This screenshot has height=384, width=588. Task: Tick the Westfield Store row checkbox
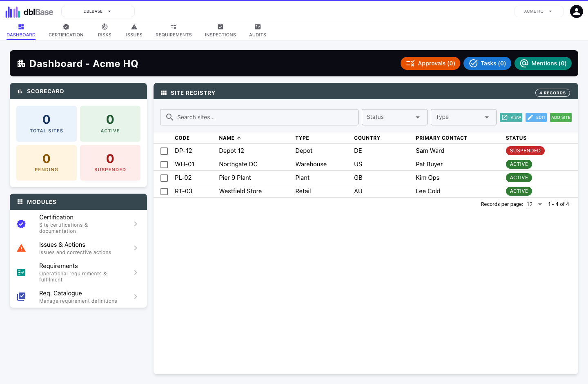(164, 192)
